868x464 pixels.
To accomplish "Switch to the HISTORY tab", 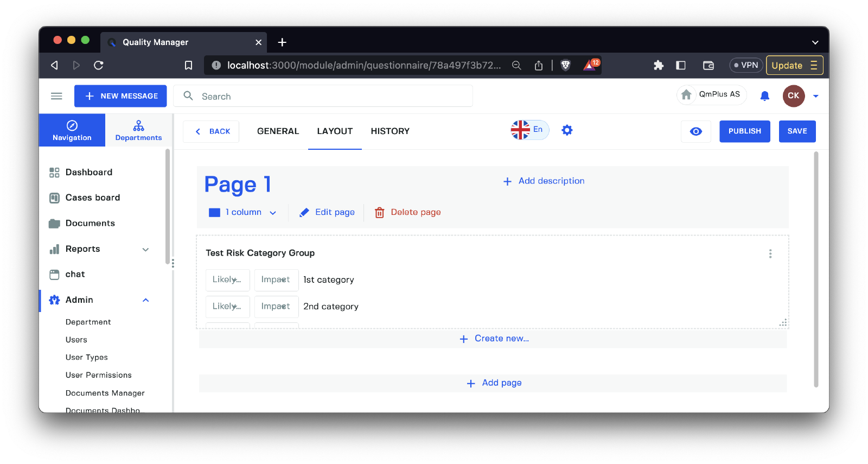I will [390, 131].
